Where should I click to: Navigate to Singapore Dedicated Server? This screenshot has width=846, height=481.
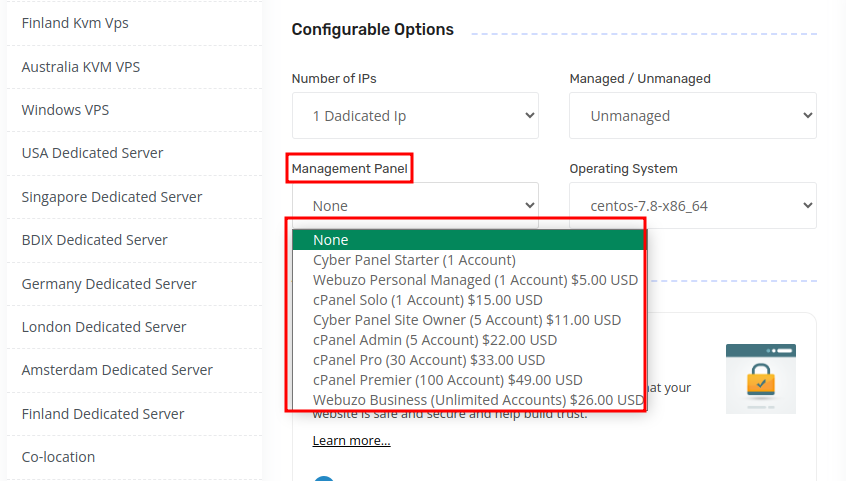[x=111, y=197]
